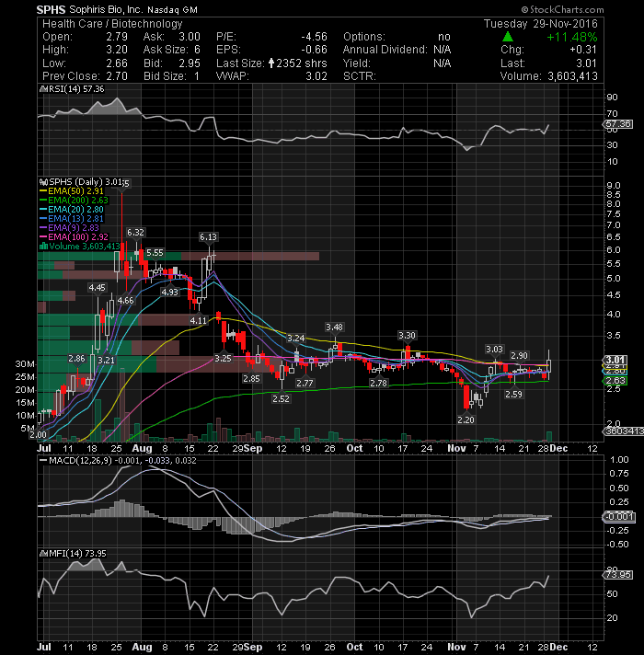This screenshot has height=655, width=644.
Task: Click the RSI 57.36 axis value tag
Action: tap(618, 124)
